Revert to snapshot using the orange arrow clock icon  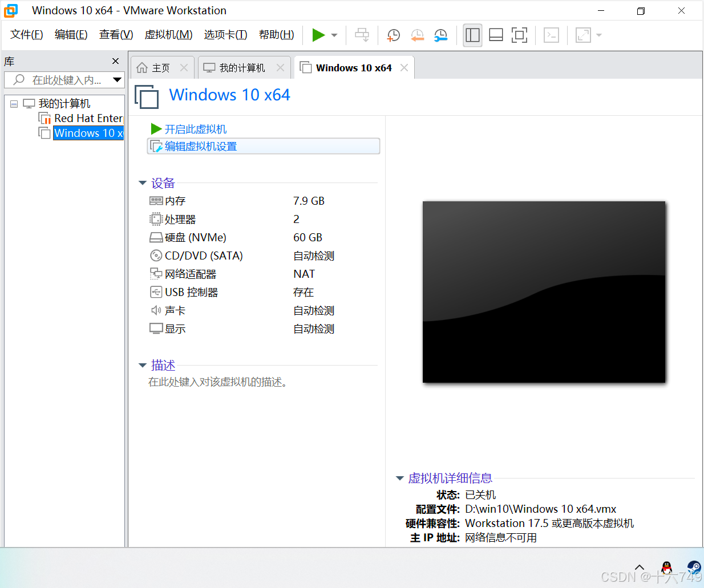pyautogui.click(x=417, y=35)
